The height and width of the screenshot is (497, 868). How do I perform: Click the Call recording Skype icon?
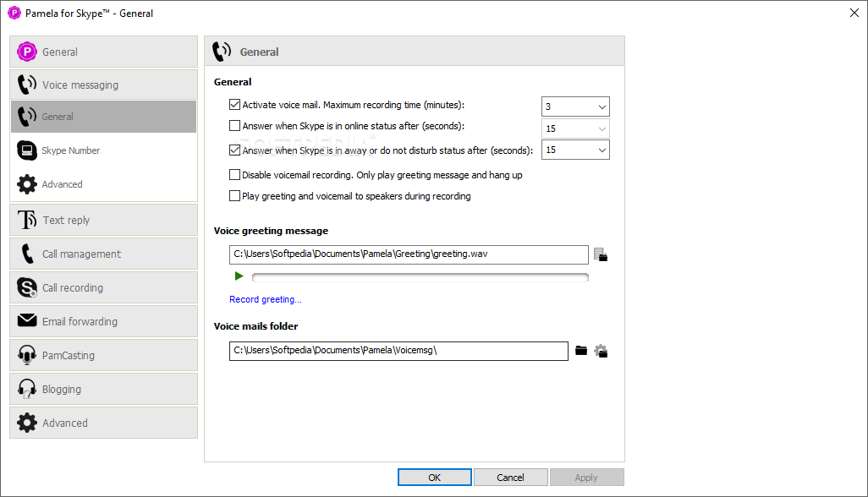point(26,287)
